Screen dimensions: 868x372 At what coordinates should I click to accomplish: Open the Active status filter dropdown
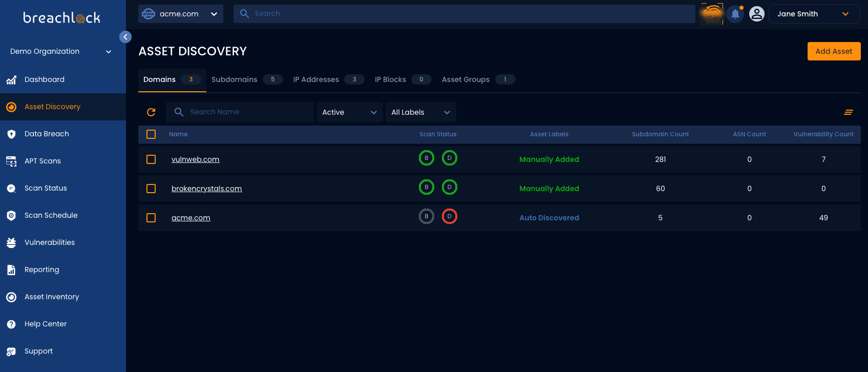pyautogui.click(x=350, y=112)
